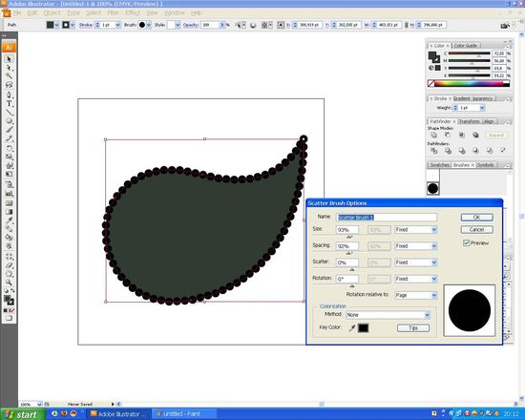Image resolution: width=525 pixels, height=420 pixels.
Task: Pick key color with dialog eyedropper icon
Action: point(351,328)
